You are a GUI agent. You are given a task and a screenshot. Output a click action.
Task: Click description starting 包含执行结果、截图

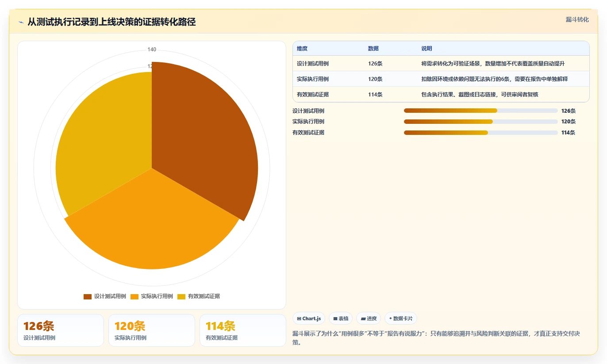[480, 95]
